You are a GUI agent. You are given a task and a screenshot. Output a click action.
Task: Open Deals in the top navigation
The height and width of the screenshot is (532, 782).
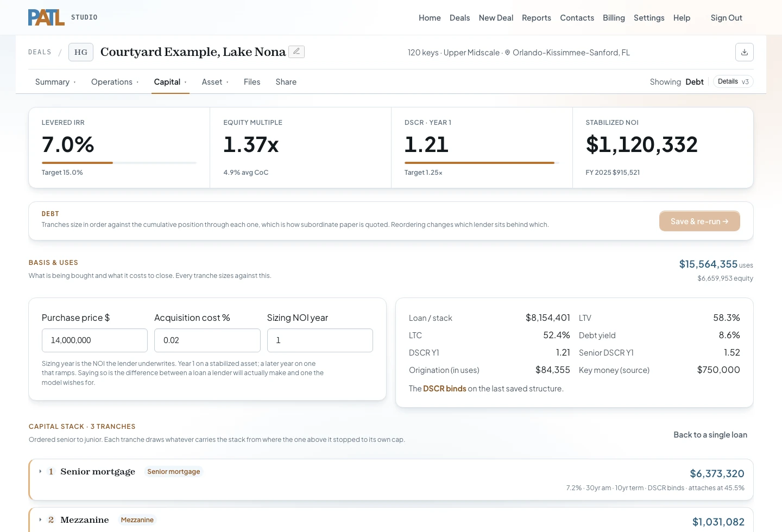(459, 18)
